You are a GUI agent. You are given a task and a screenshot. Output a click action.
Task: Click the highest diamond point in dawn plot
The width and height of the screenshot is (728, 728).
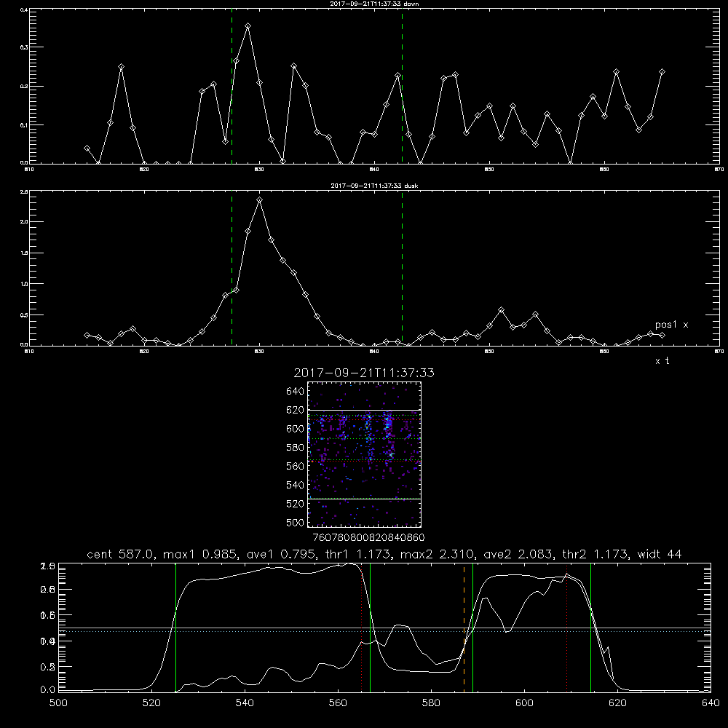248,26
